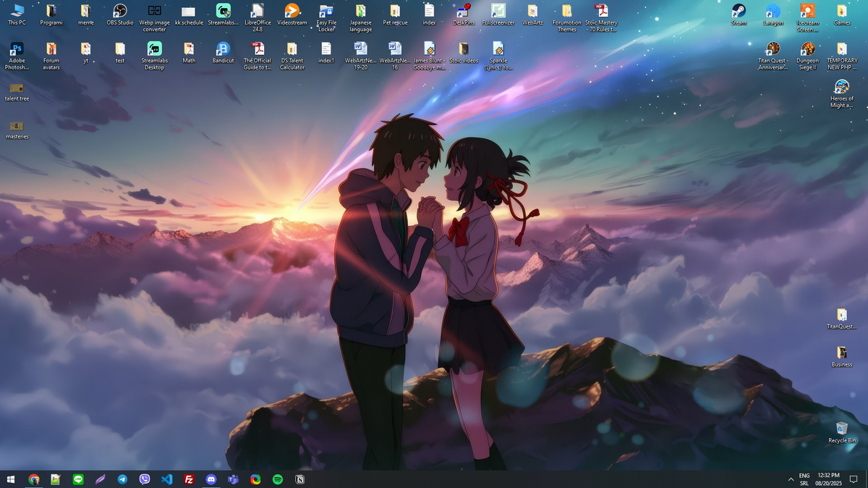Open the clock and date flyout
Image resolution: width=868 pixels, height=488 pixels.
[828, 479]
